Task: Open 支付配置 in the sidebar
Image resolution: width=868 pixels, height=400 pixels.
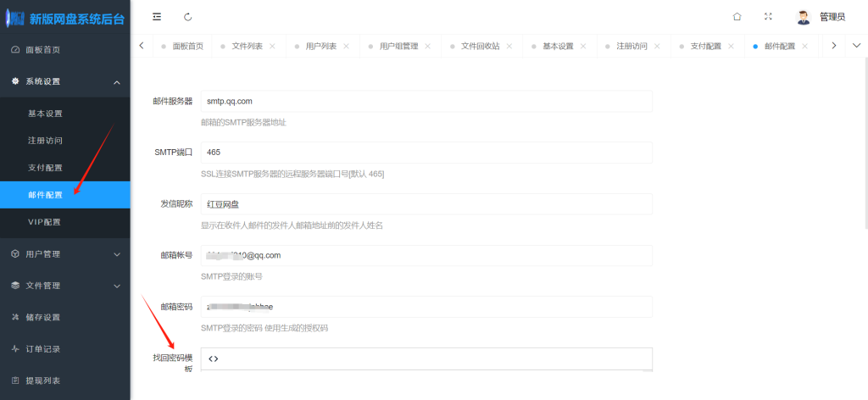Action: [64, 168]
